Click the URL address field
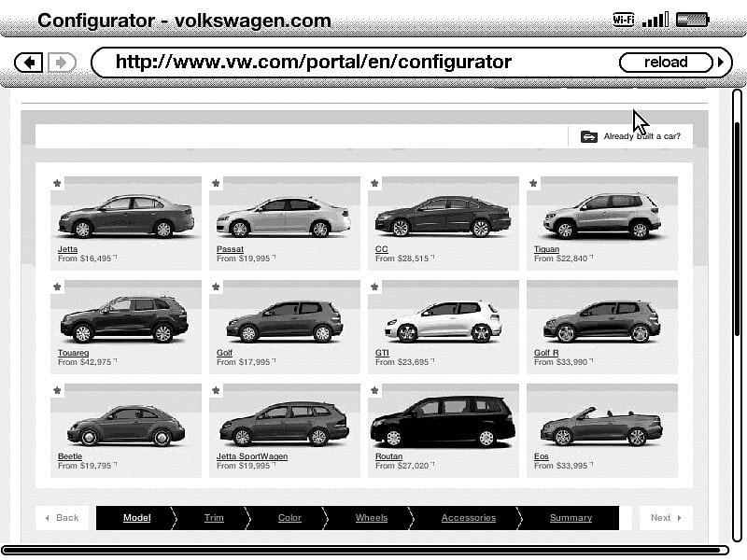 click(355, 63)
